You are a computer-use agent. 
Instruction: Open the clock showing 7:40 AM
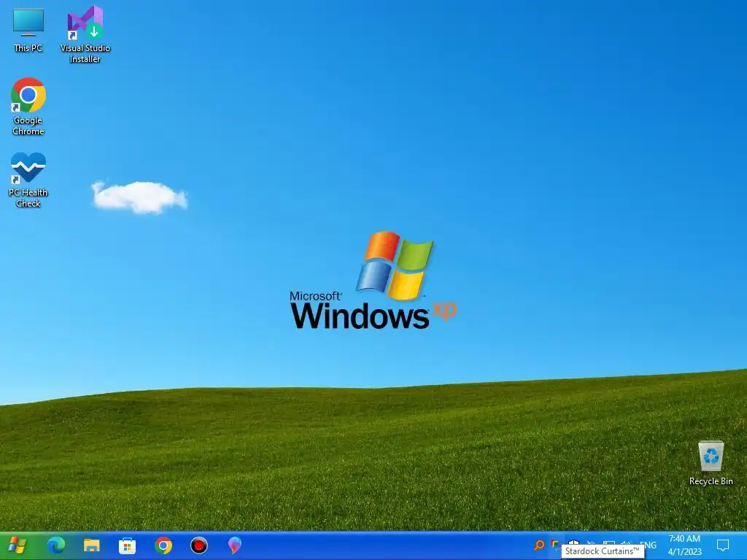[684, 545]
